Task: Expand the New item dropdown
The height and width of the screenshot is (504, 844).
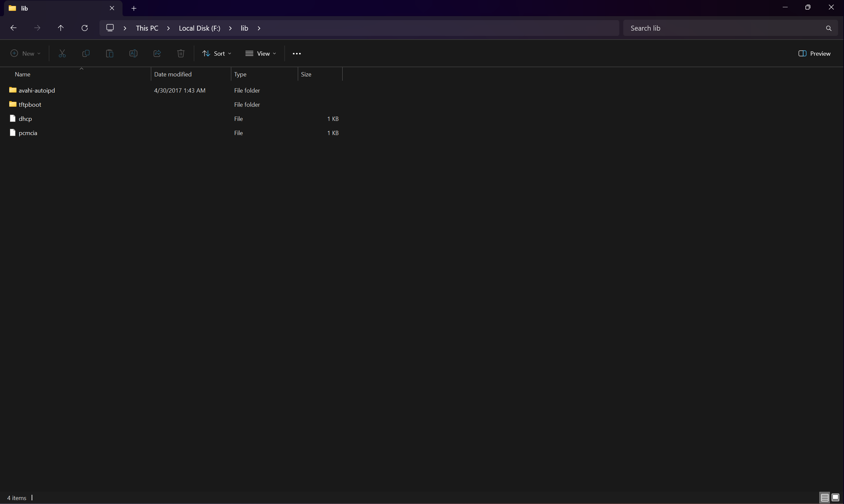Action: coord(25,53)
